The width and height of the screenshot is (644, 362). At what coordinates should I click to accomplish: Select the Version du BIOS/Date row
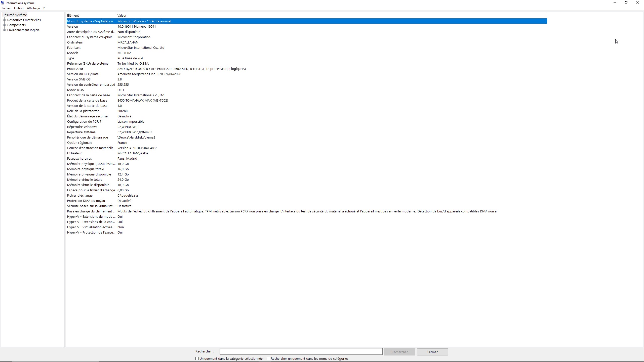point(307,74)
